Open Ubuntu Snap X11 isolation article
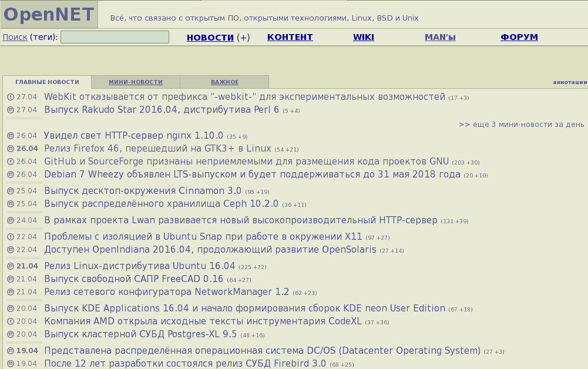Image resolution: width=588 pixels, height=369 pixels. coord(203,237)
